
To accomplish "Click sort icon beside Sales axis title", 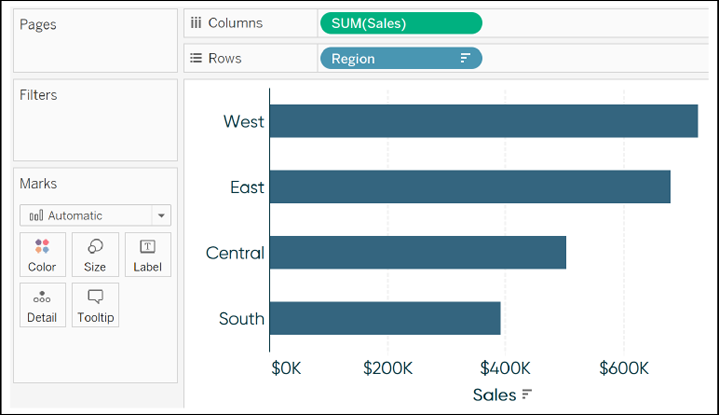I will coord(527,394).
